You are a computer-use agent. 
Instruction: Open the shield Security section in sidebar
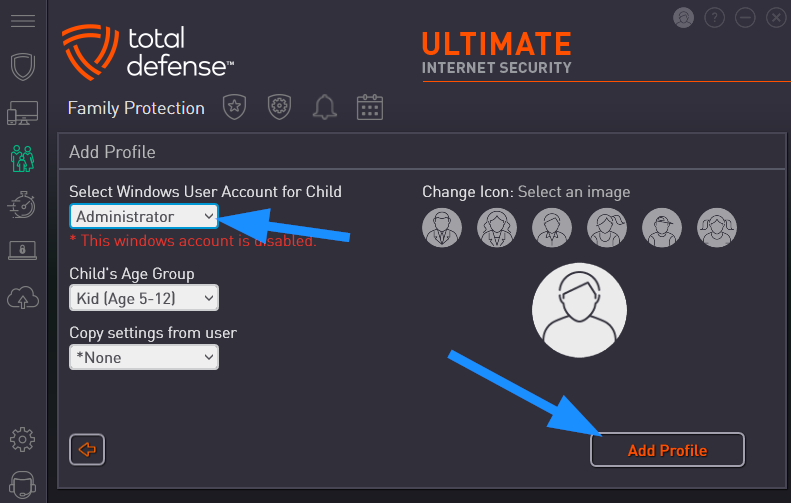click(23, 67)
